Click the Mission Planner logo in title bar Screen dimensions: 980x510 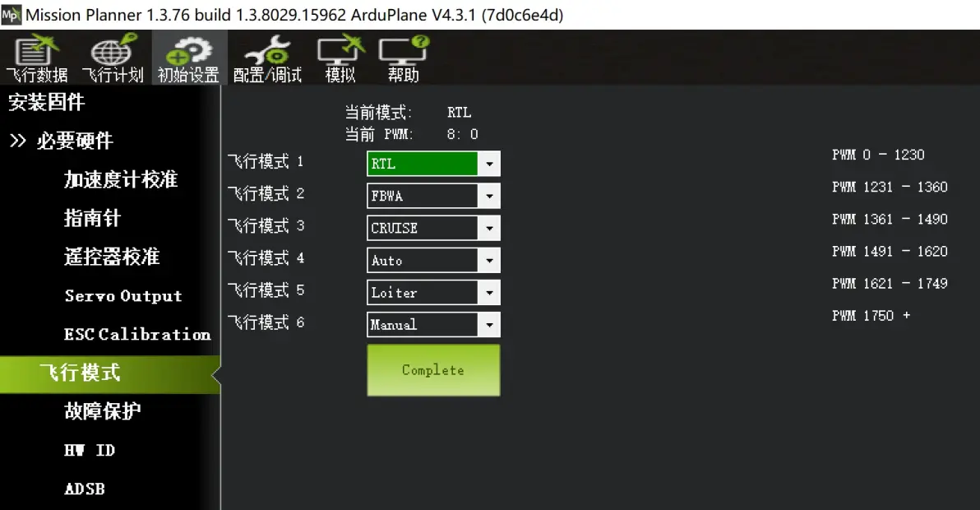click(x=12, y=14)
